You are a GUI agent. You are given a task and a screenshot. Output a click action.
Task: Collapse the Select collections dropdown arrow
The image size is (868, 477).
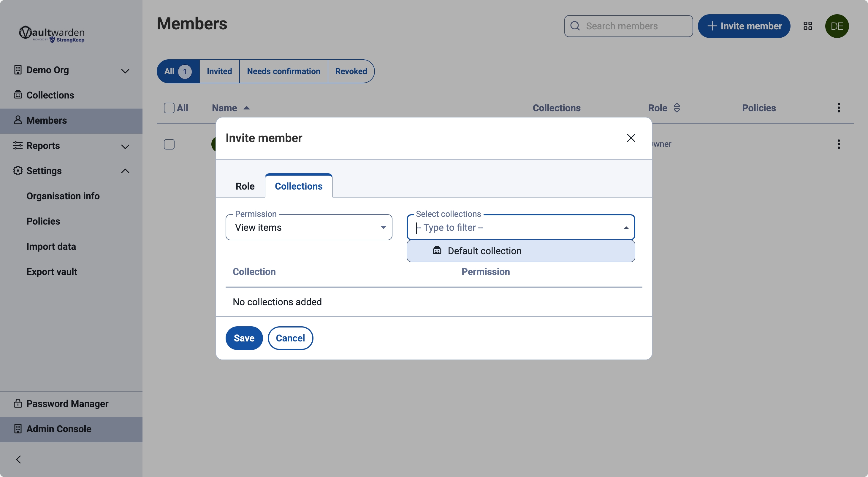coord(626,228)
